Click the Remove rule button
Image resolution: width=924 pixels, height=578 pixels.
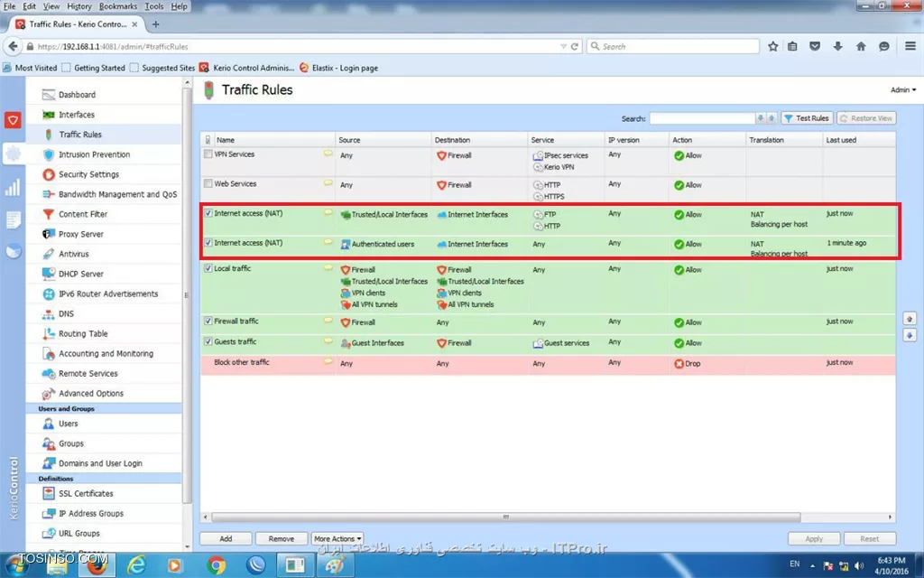282,538
